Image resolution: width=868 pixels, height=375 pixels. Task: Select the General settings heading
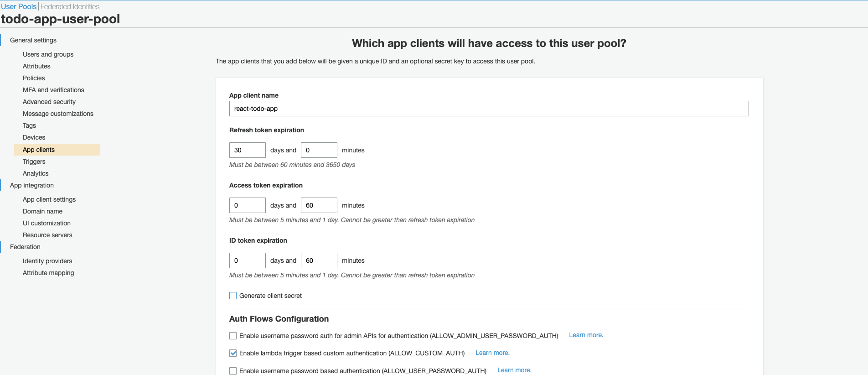click(33, 40)
